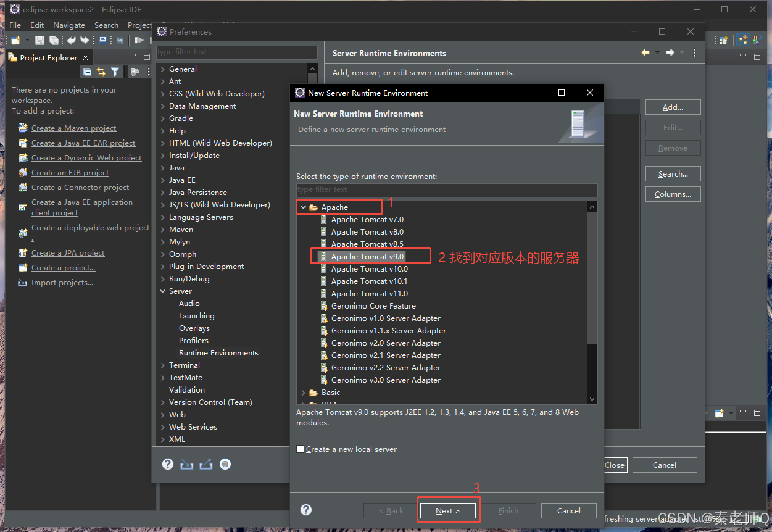772x532 pixels.
Task: Click the Next button
Action: tap(447, 510)
